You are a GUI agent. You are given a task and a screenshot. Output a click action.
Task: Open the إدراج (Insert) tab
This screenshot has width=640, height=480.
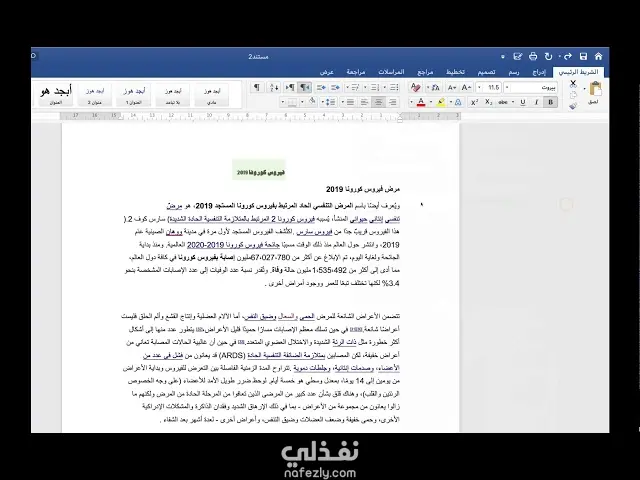click(539, 72)
